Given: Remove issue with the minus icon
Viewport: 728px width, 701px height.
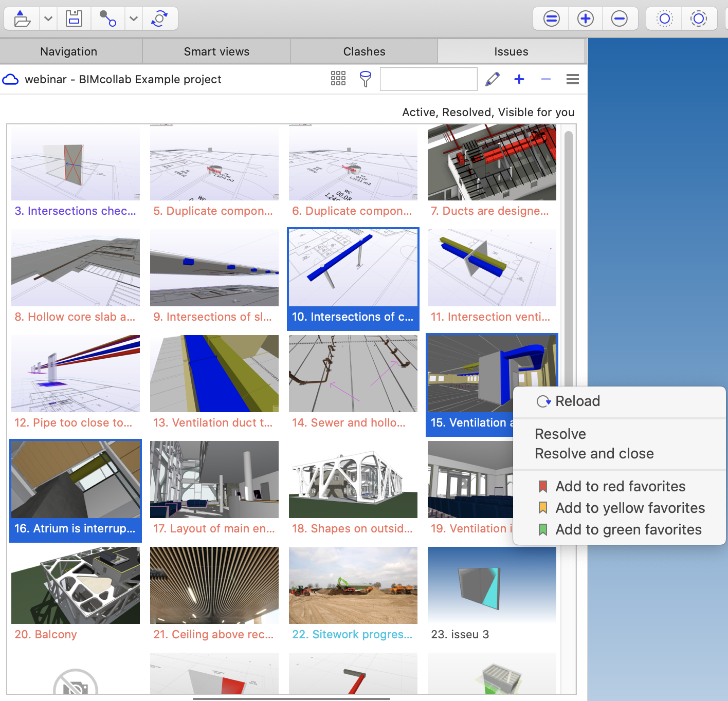Looking at the screenshot, I should coord(546,79).
